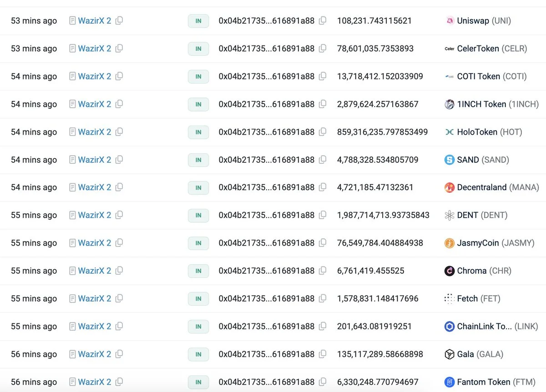The image size is (546, 392).
Task: Copy WazirX 2 address in 1INCH Token row
Action: [x=119, y=104]
